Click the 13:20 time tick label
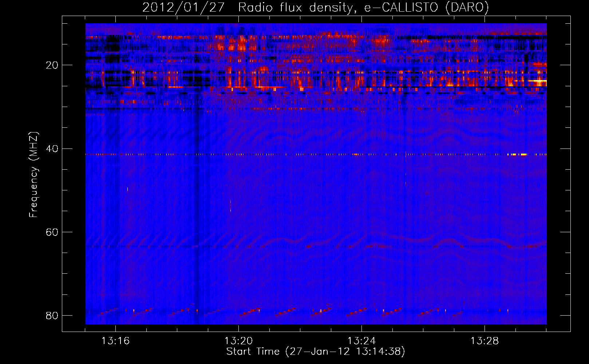Viewport: 589px width, 364px height. (238, 341)
